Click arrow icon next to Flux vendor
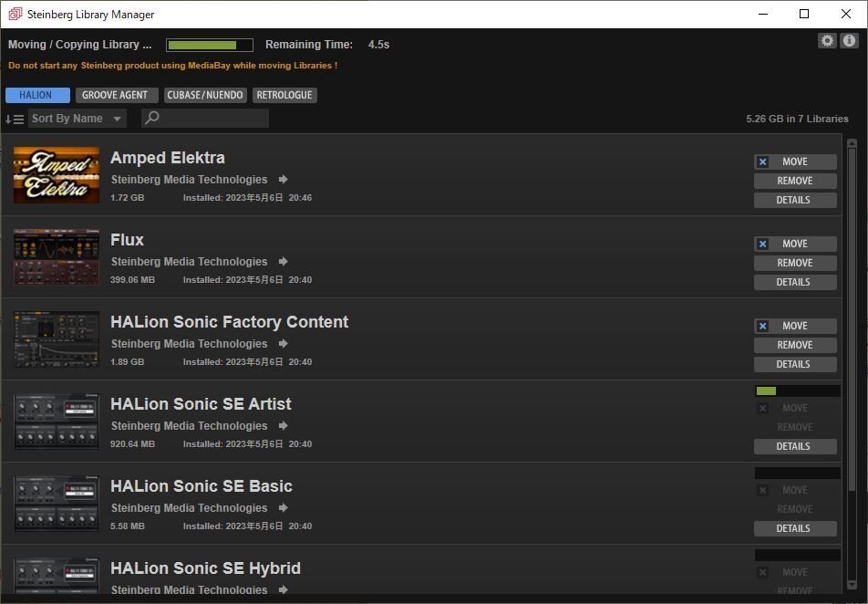The image size is (868, 604). point(283,261)
